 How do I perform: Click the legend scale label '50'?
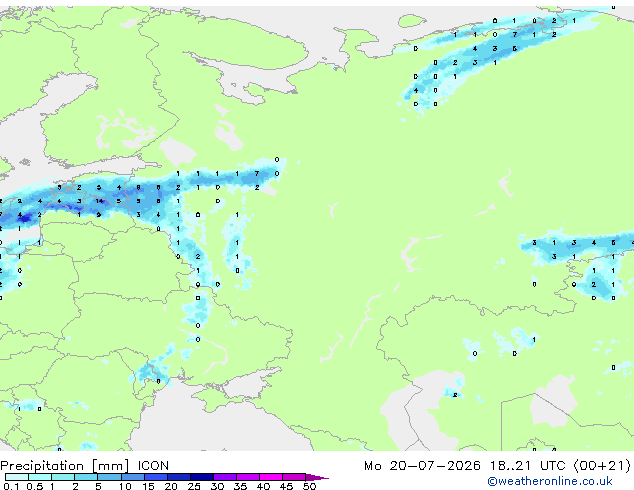click(x=309, y=486)
